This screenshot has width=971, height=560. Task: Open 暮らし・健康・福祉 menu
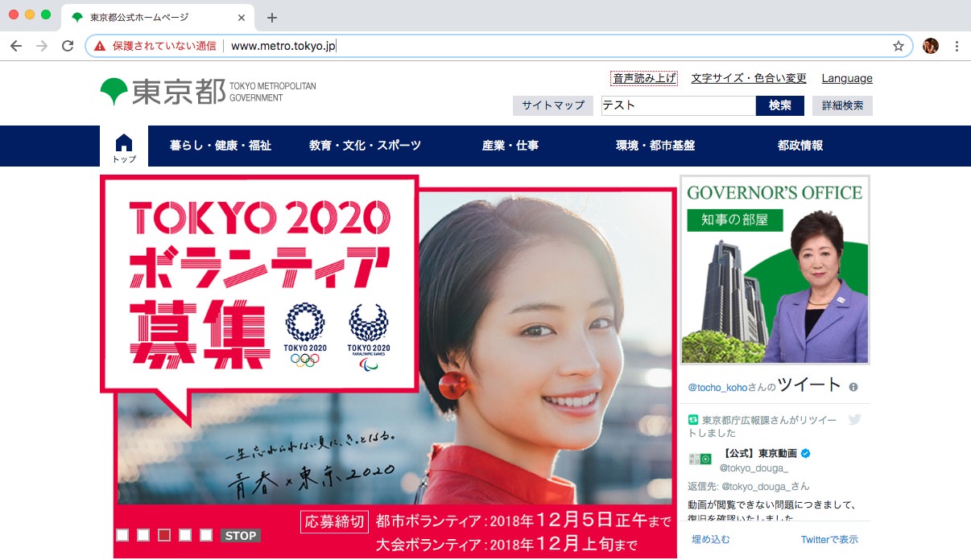click(221, 146)
